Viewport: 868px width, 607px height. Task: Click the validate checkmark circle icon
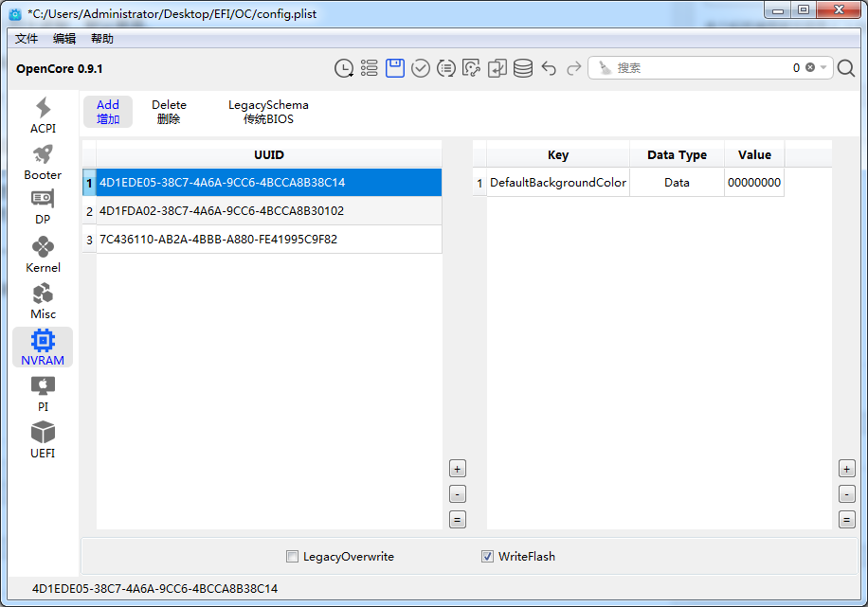[421, 68]
